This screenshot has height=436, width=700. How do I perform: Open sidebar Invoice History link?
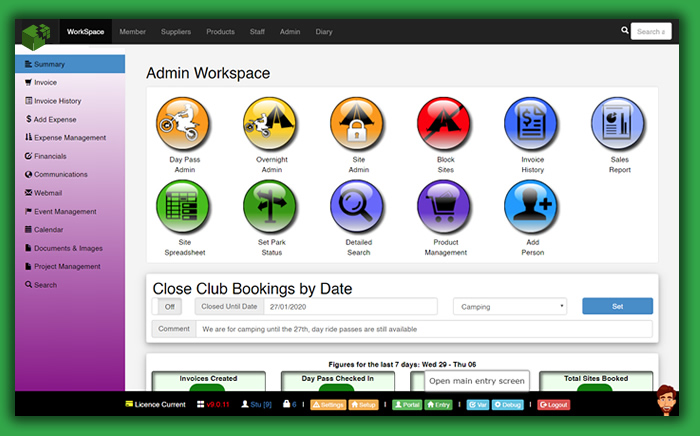pyautogui.click(x=70, y=101)
